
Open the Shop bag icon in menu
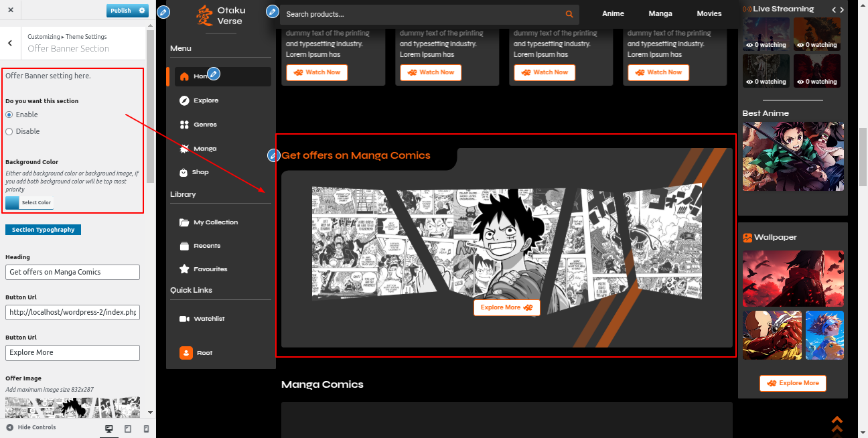(x=184, y=172)
